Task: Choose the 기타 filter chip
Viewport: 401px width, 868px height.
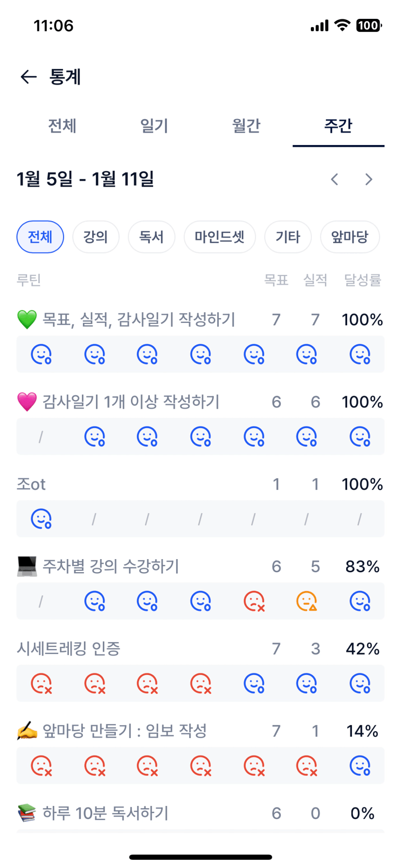Action: click(288, 237)
